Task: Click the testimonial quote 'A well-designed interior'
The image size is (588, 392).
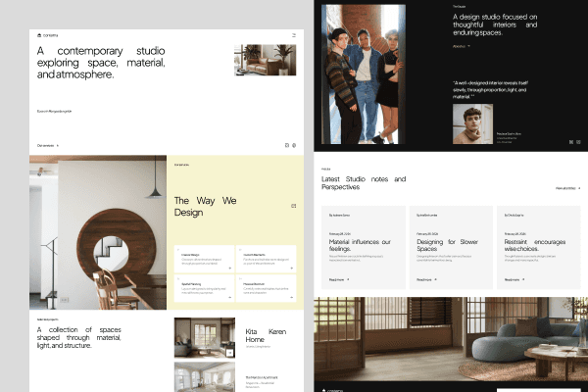Action: coord(490,89)
